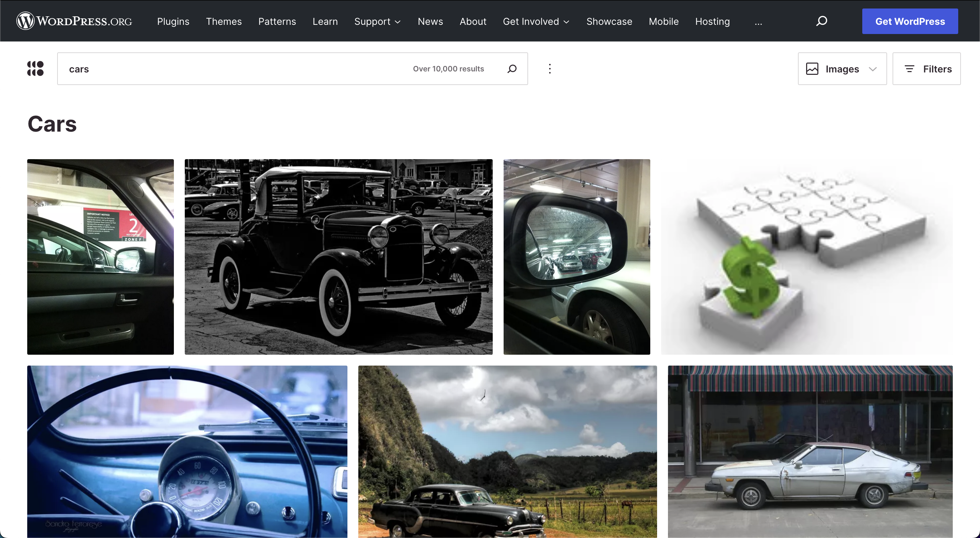Screen dimensions: 980x538
Task: Navigate to Patterns
Action: [277, 22]
